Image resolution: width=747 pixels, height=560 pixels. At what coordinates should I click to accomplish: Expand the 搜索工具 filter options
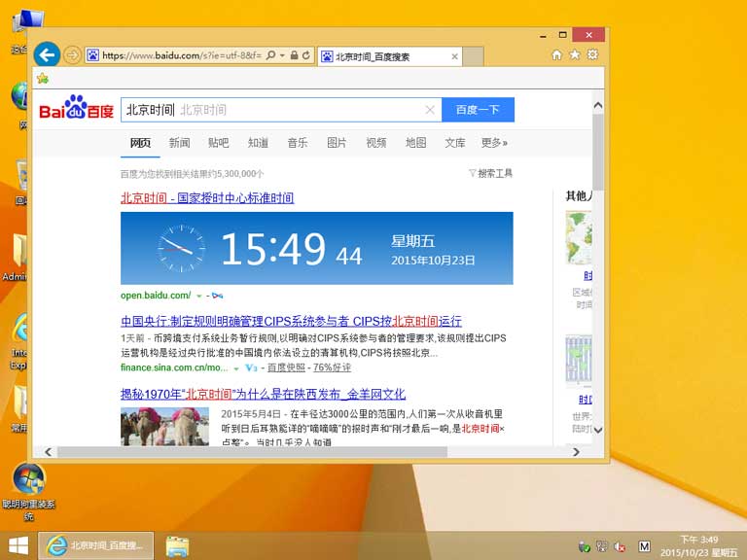point(490,173)
